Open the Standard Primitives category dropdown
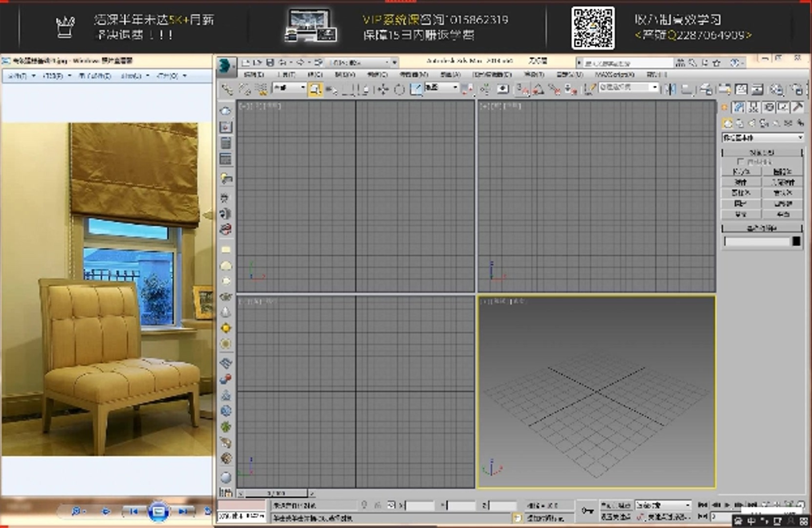 (763, 138)
